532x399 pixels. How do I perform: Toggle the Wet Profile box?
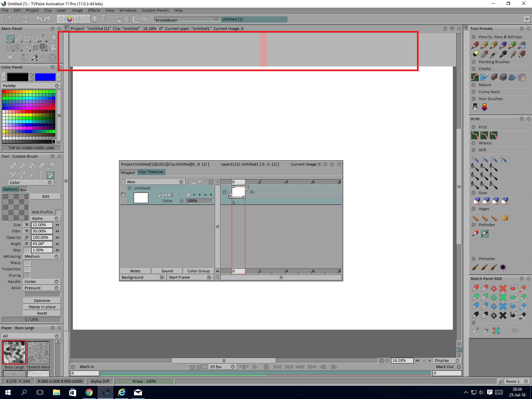click(x=58, y=212)
